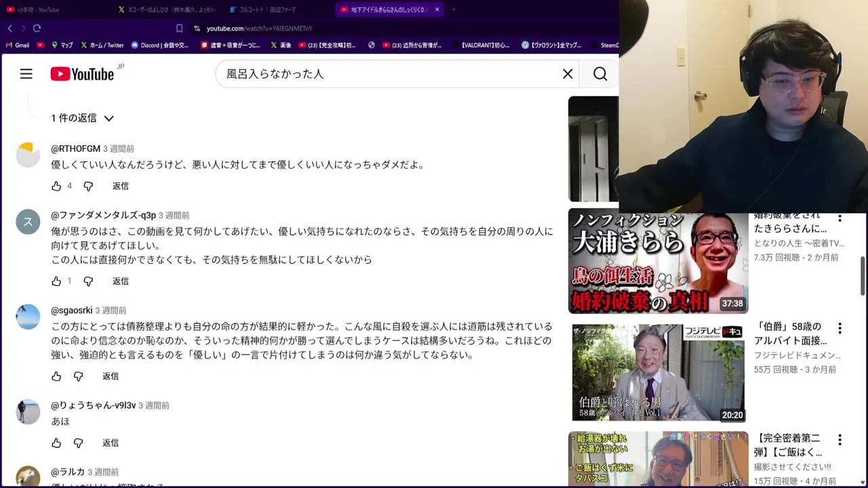The image size is (868, 488).
Task: Switch to the Xユーザーのよしひさ tab
Action: pyautogui.click(x=167, y=9)
